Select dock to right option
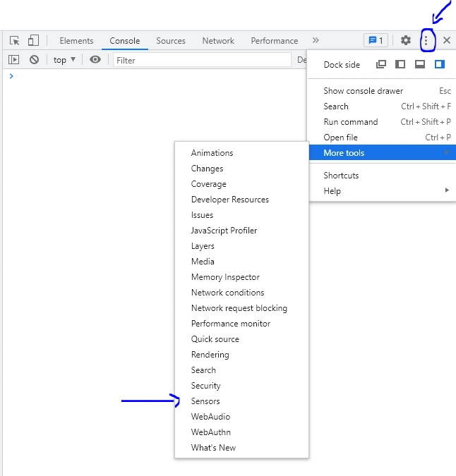 pos(439,64)
